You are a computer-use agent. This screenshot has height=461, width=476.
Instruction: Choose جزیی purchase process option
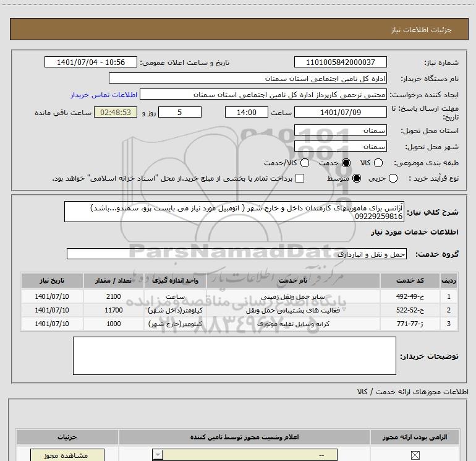[393, 178]
